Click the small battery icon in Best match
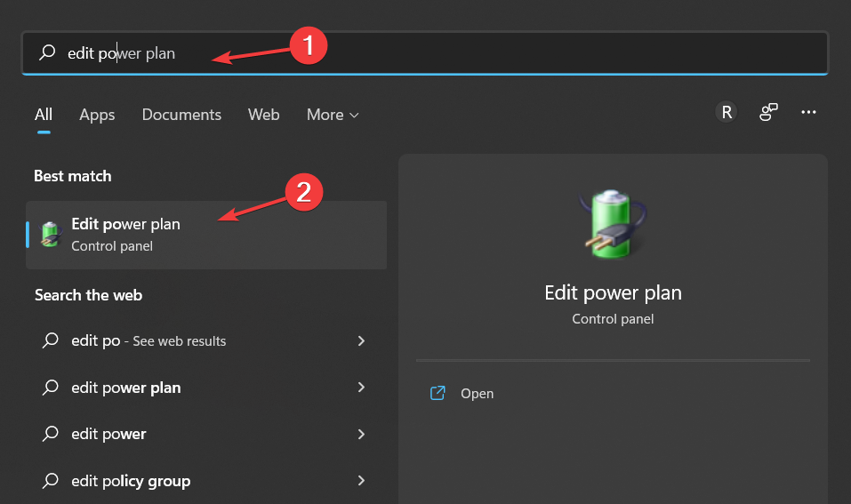Screen dimensions: 851x504 pyautogui.click(x=51, y=235)
